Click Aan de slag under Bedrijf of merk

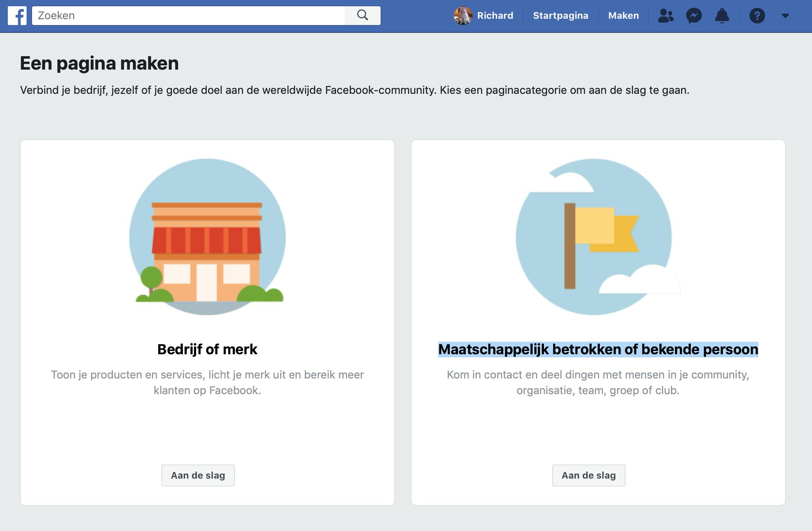198,475
